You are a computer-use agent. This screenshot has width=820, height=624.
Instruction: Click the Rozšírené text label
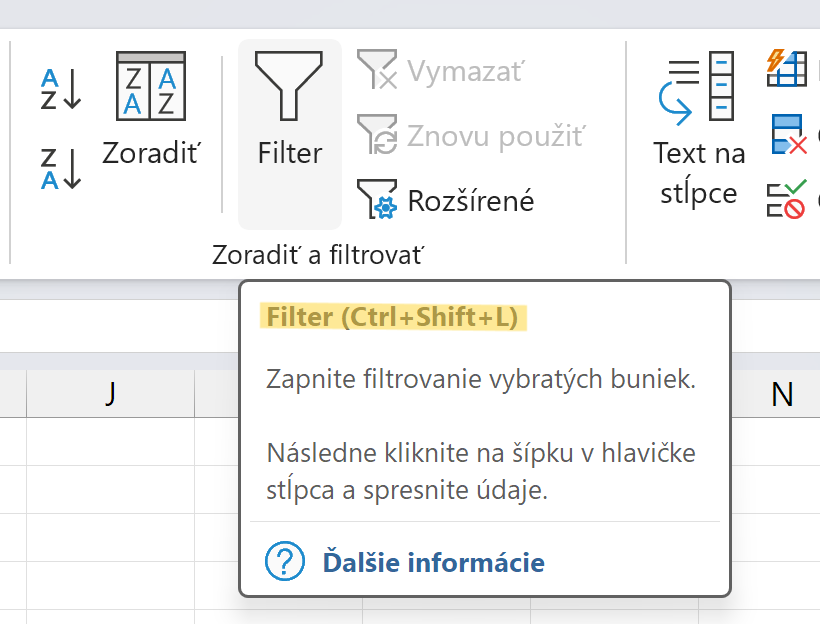coord(471,201)
